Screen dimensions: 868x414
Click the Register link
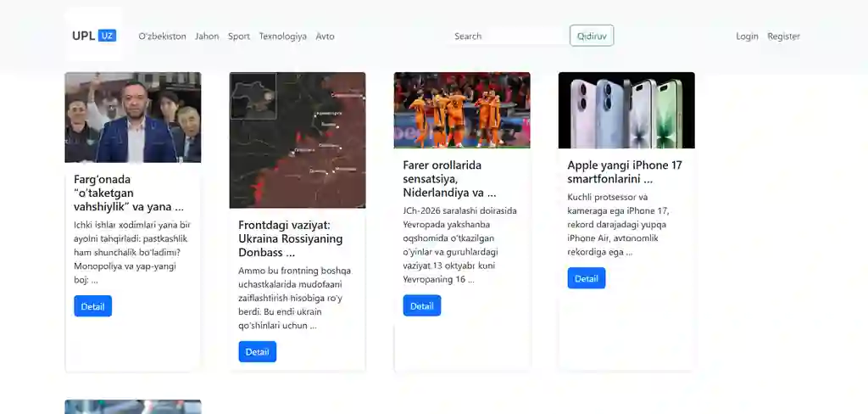[783, 36]
